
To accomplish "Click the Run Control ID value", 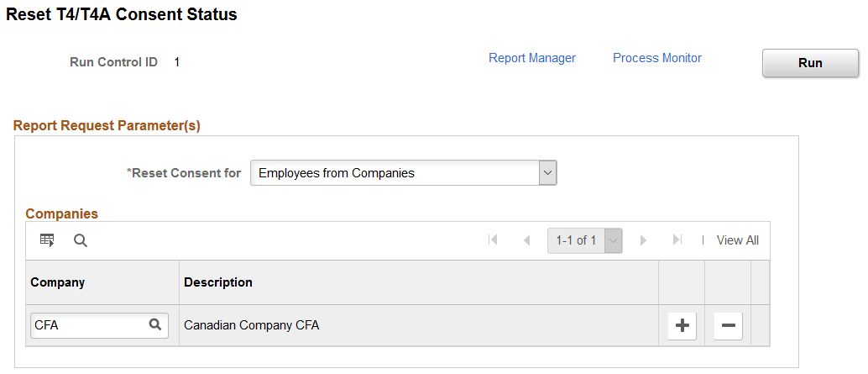I will coord(177,62).
